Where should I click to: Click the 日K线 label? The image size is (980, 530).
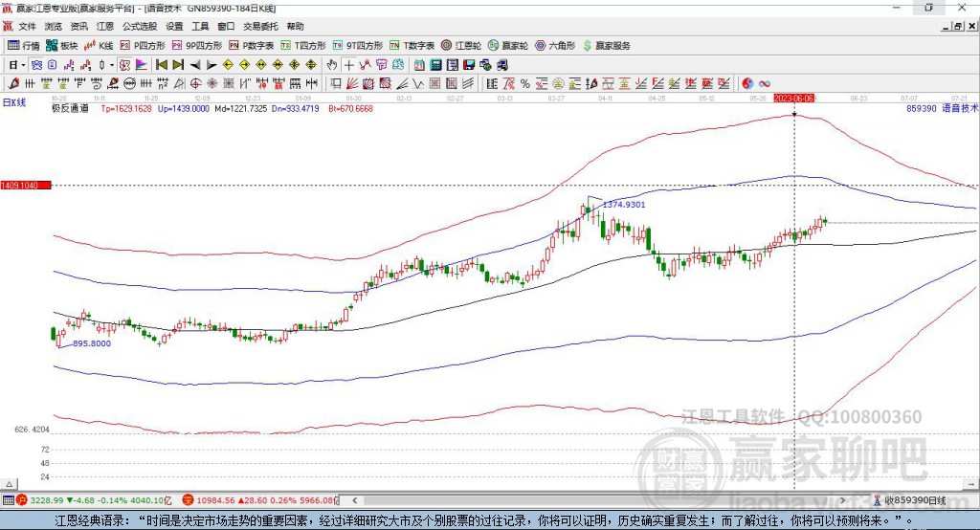(14, 102)
